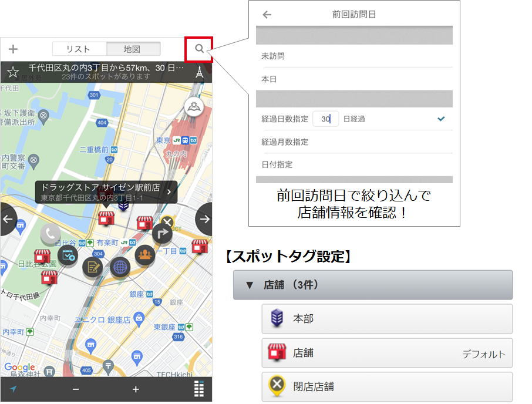
Task: Open the grid menu icon in bottom bar
Action: (199, 389)
